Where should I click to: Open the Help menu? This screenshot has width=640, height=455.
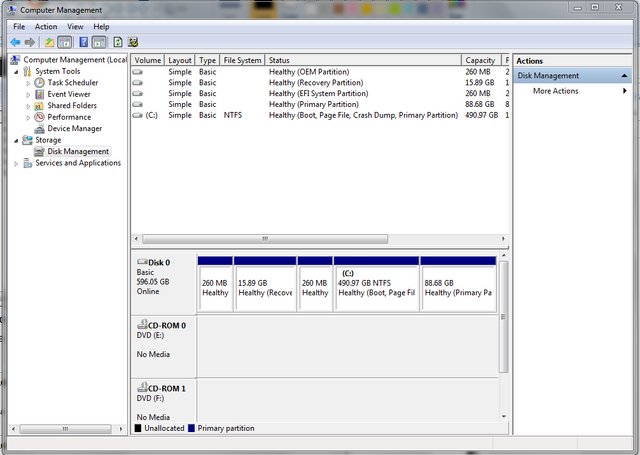[101, 27]
